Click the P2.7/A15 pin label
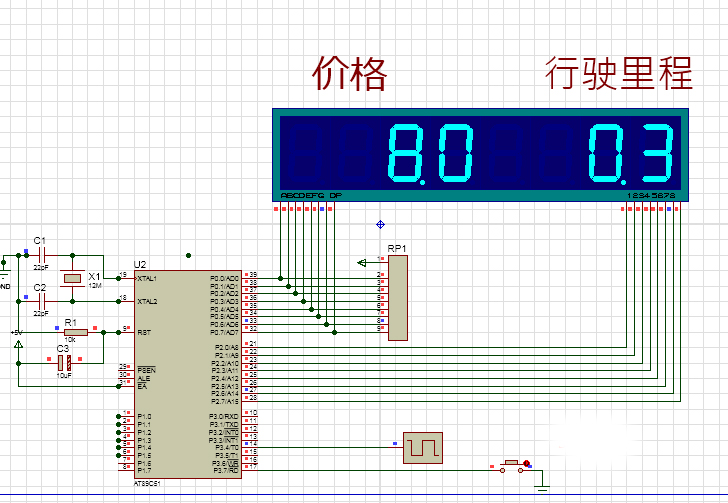Viewport: 728px width, 503px height. 225,401
